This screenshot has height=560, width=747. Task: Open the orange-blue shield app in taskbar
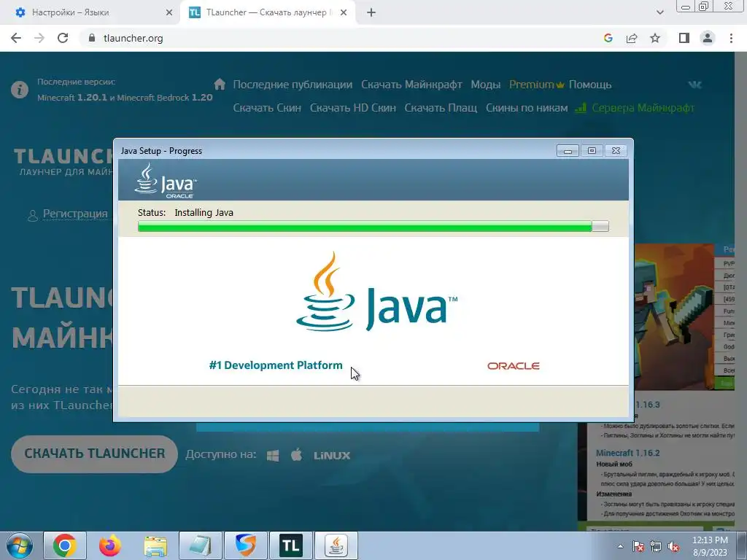tap(246, 545)
